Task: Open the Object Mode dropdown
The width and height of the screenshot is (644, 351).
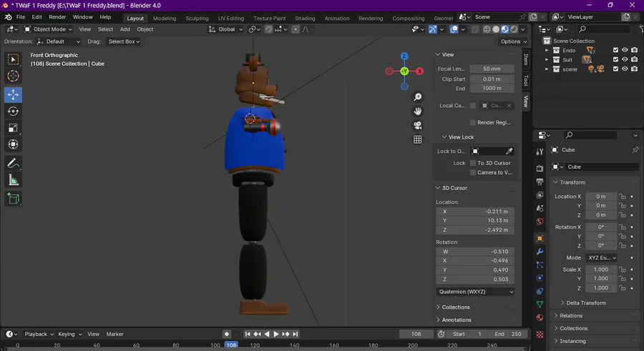Action: click(x=48, y=29)
